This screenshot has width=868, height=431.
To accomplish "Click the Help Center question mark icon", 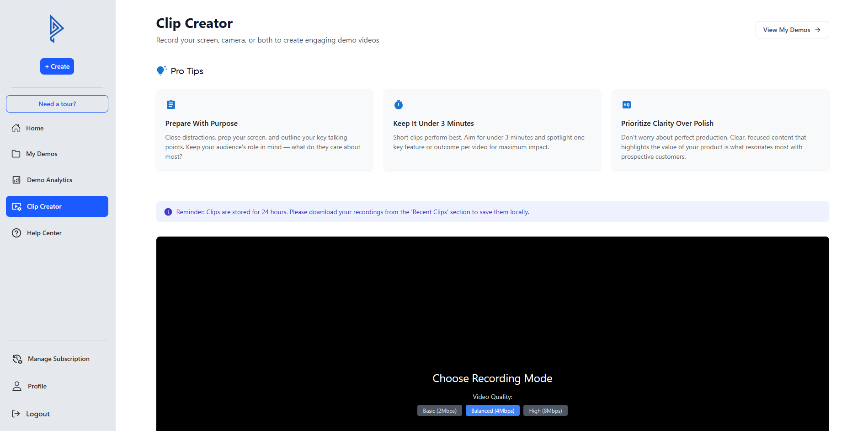I will coord(16,233).
